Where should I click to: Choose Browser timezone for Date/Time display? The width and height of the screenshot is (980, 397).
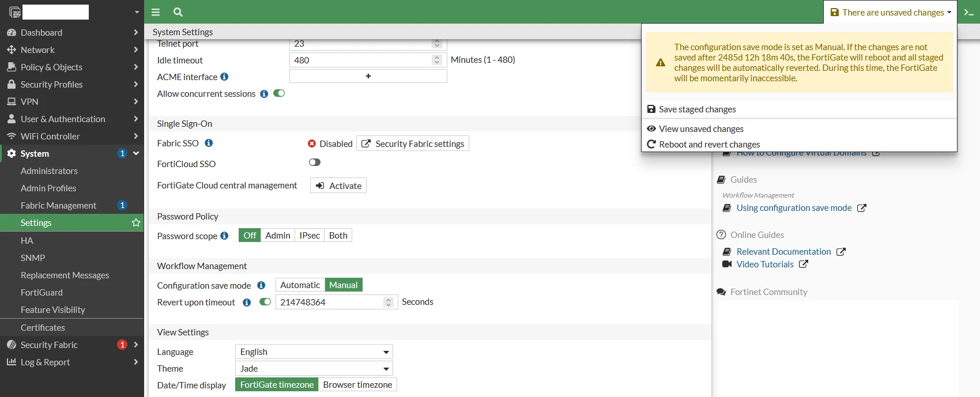click(357, 385)
